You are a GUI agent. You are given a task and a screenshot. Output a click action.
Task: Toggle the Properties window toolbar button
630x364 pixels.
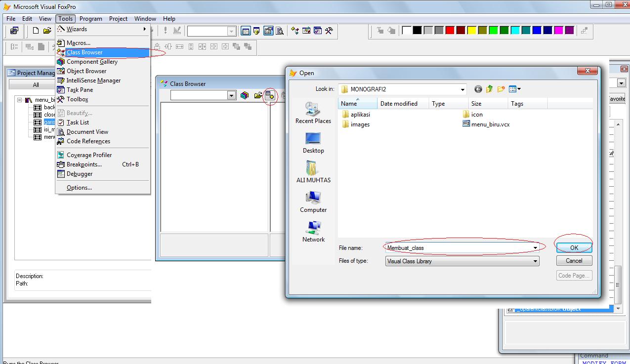(x=268, y=31)
